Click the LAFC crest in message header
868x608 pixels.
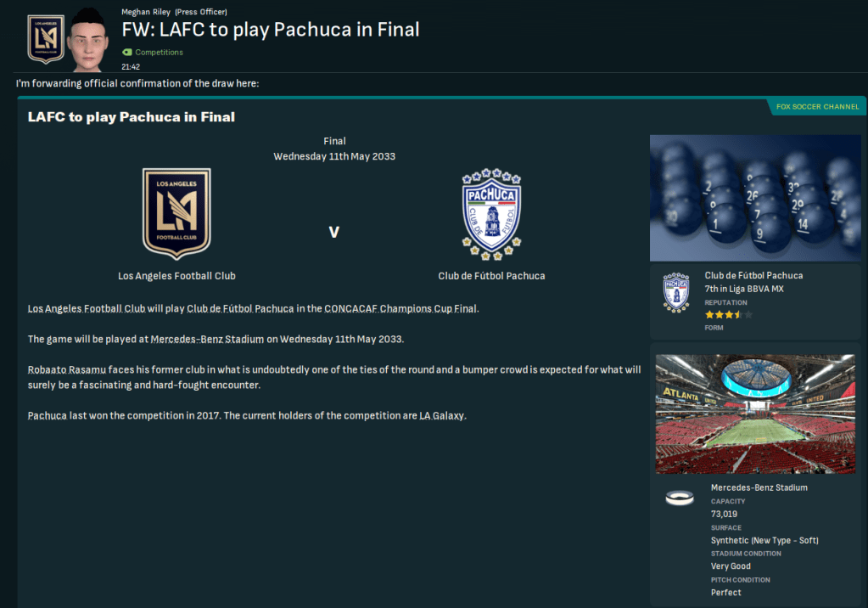46,39
